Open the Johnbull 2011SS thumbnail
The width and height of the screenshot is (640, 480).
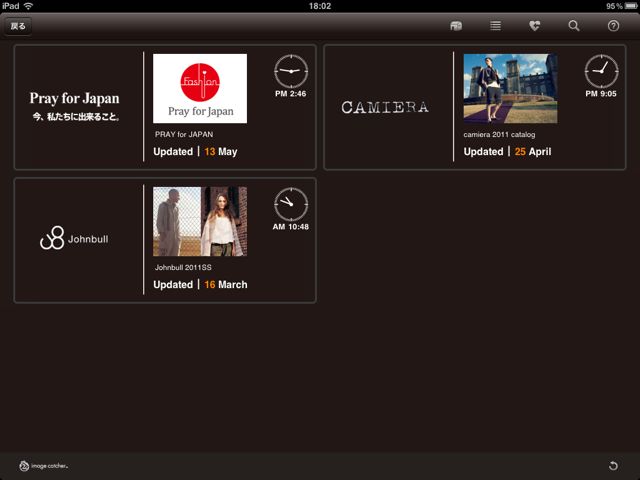click(200, 221)
